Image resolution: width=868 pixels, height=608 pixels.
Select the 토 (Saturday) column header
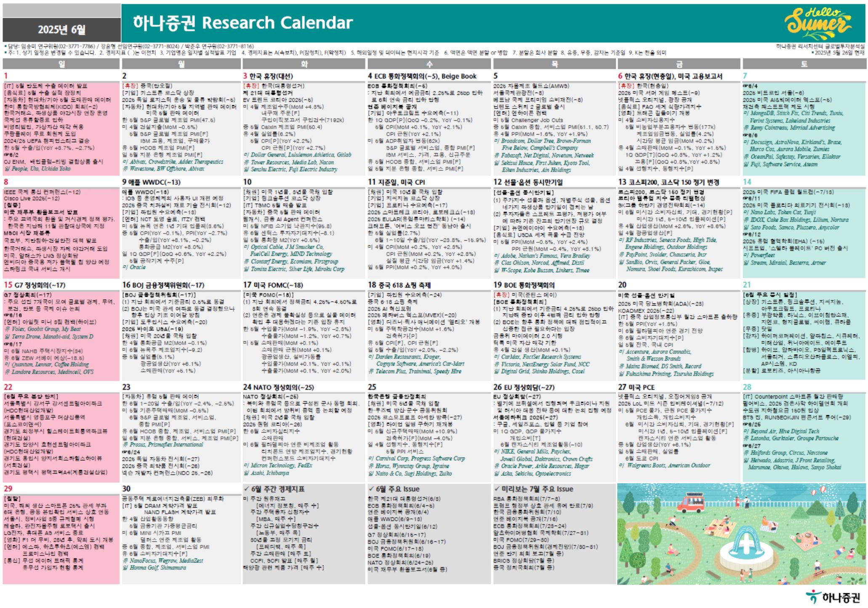tap(804, 64)
